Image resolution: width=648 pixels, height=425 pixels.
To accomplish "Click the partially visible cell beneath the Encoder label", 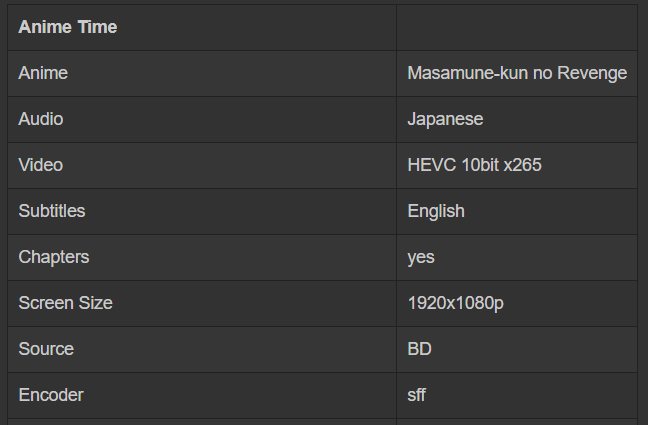I will tap(202, 421).
